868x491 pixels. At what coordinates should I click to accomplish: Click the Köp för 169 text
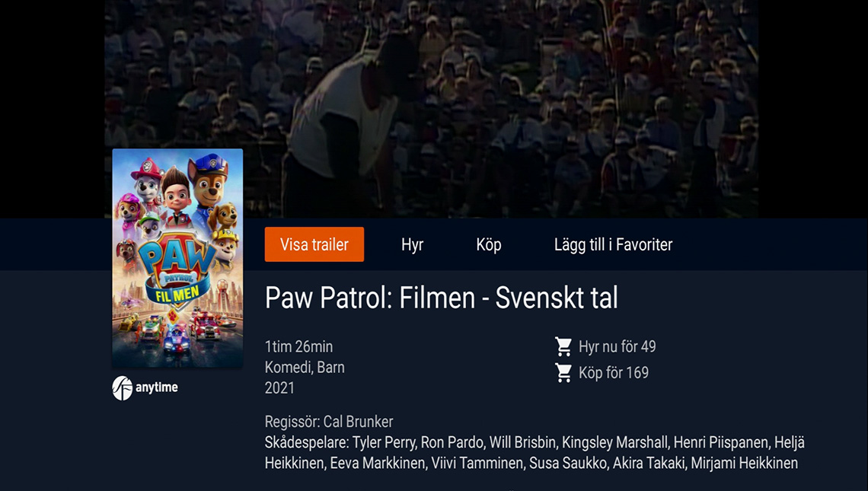tap(614, 372)
